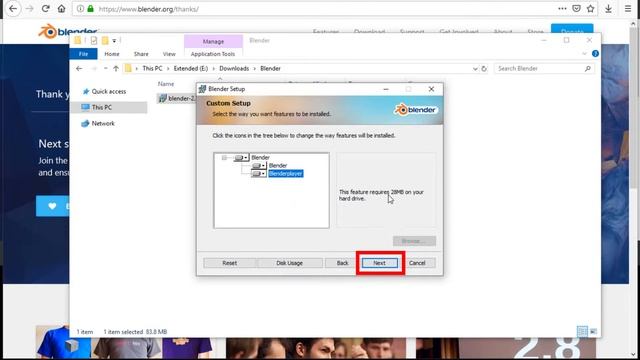Close the Blender Setup dialog
This screenshot has width=640, height=360.
tap(431, 89)
